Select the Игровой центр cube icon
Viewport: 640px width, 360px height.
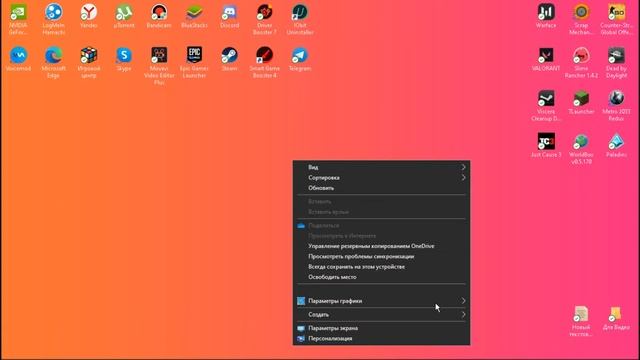(89, 56)
